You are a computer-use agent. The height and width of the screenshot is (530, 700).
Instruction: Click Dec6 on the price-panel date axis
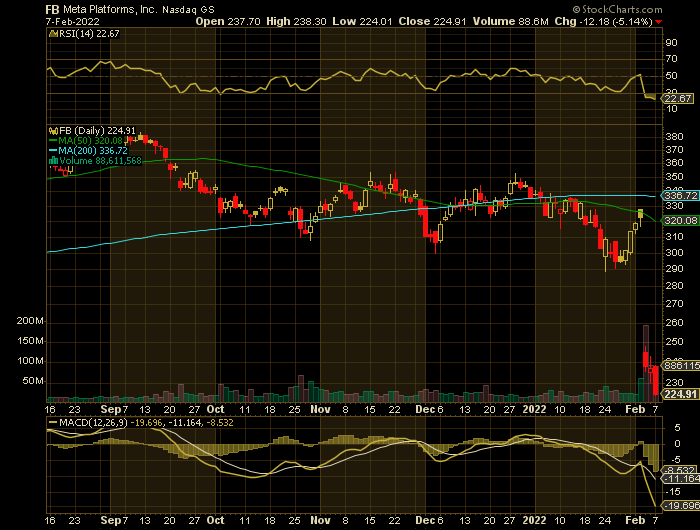pos(429,409)
